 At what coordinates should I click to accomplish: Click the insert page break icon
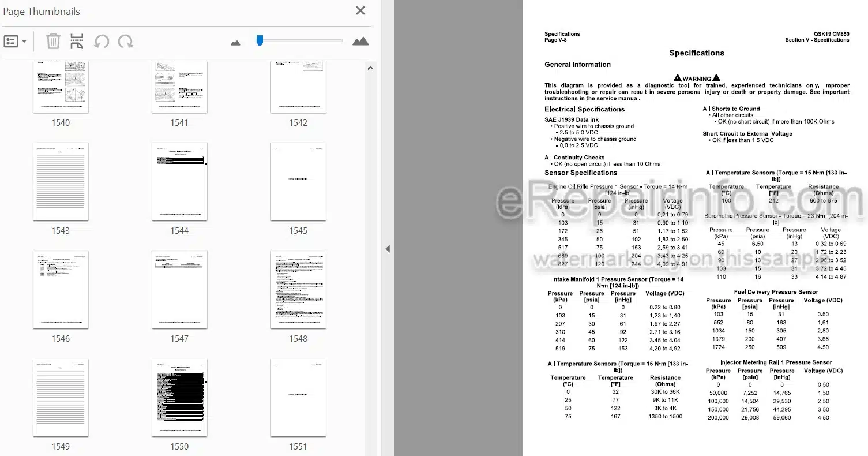pyautogui.click(x=77, y=42)
